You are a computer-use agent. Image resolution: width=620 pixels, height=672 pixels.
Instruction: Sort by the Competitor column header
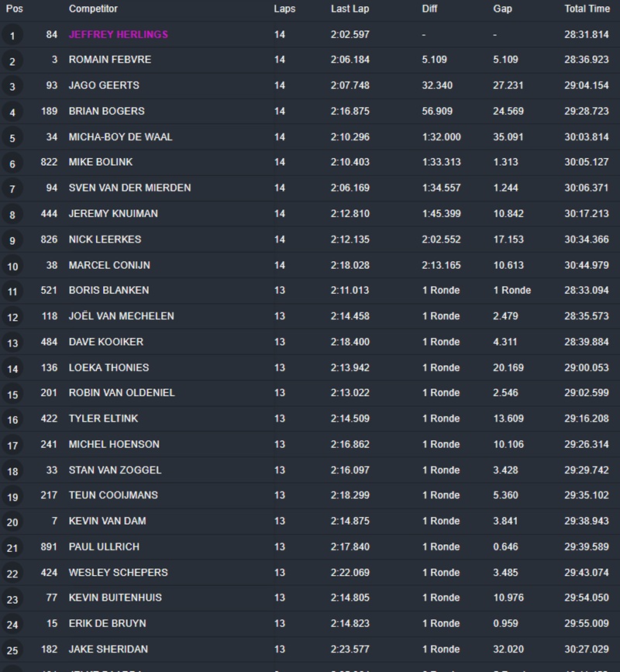click(93, 9)
